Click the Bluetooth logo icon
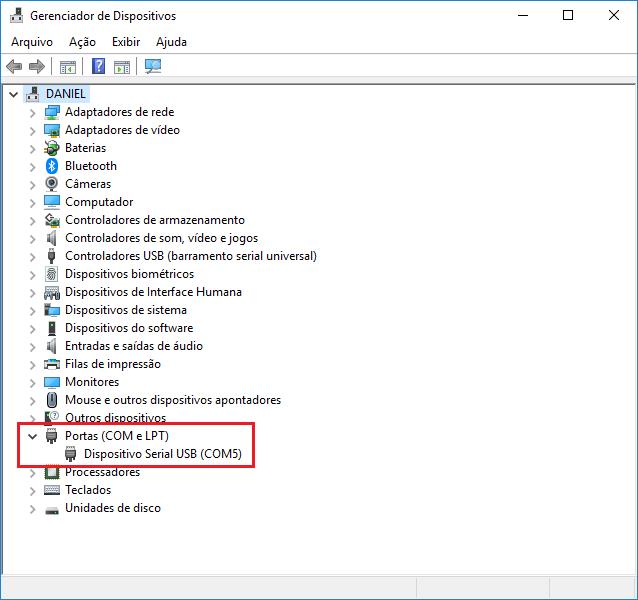 (x=52, y=166)
